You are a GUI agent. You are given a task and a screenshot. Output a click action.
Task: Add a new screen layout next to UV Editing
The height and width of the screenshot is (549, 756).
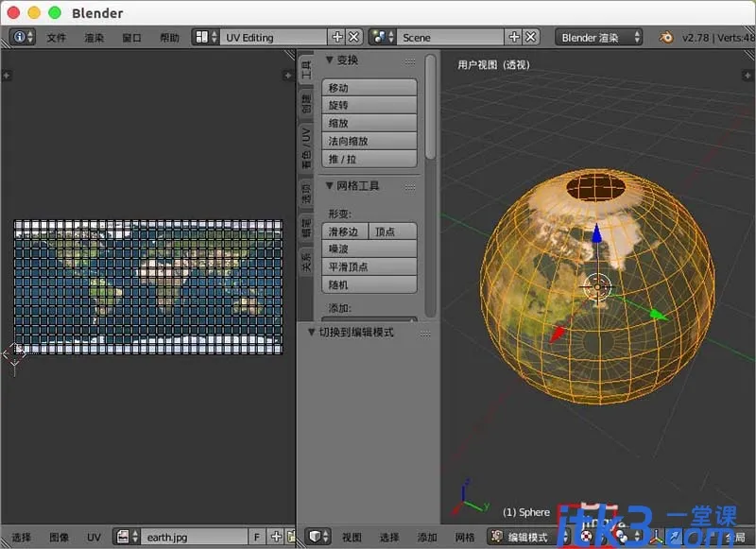click(337, 37)
